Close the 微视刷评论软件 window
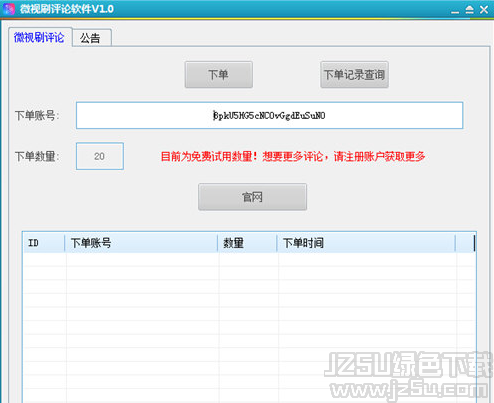 [484, 9]
